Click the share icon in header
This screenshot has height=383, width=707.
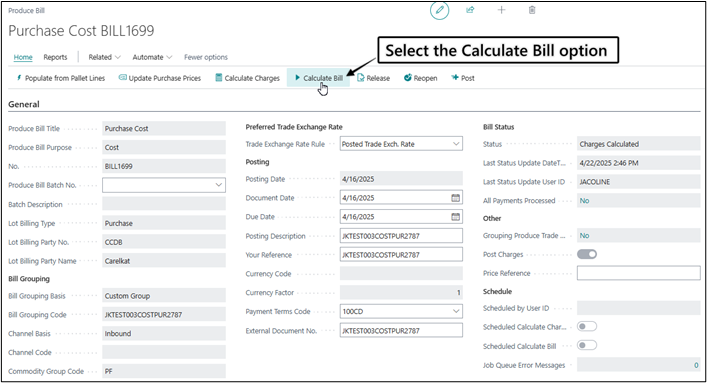470,9
